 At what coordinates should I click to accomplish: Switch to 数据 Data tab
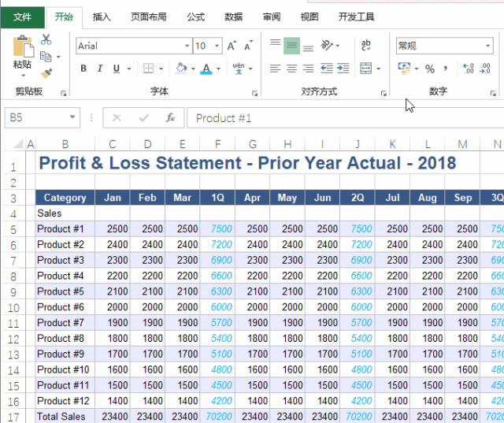tap(234, 17)
